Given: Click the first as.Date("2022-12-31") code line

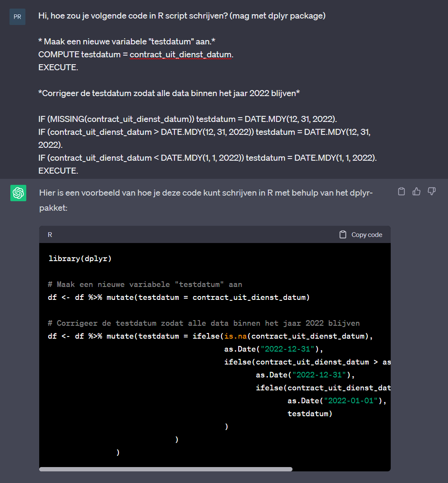Looking at the screenshot, I should tap(274, 349).
